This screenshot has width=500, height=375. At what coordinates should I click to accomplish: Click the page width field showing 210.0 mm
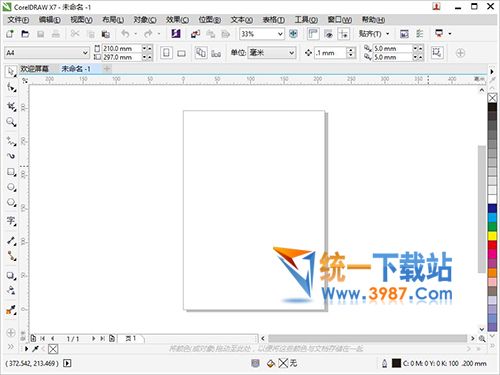coord(122,48)
